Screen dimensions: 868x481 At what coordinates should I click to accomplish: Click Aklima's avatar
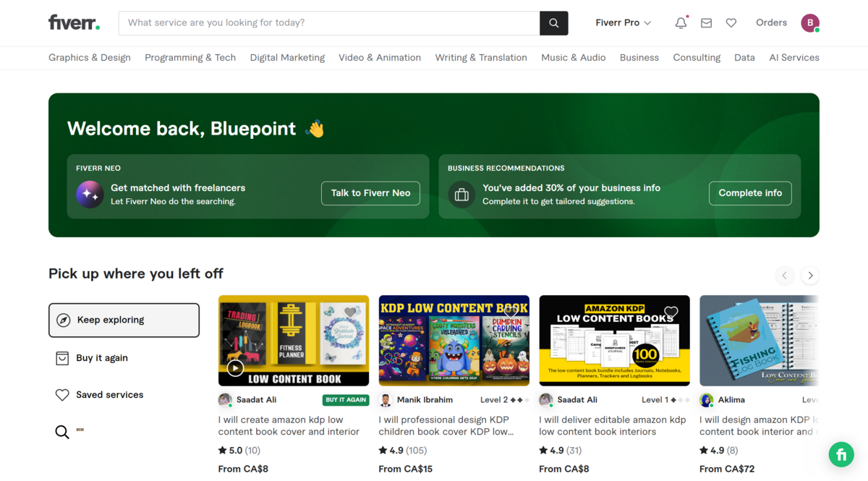point(707,400)
